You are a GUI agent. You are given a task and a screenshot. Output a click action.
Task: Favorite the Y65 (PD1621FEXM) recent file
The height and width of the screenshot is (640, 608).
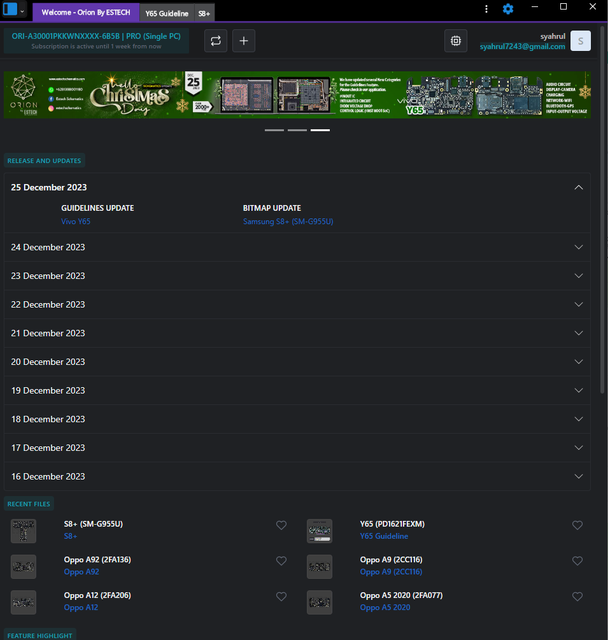(x=577, y=525)
